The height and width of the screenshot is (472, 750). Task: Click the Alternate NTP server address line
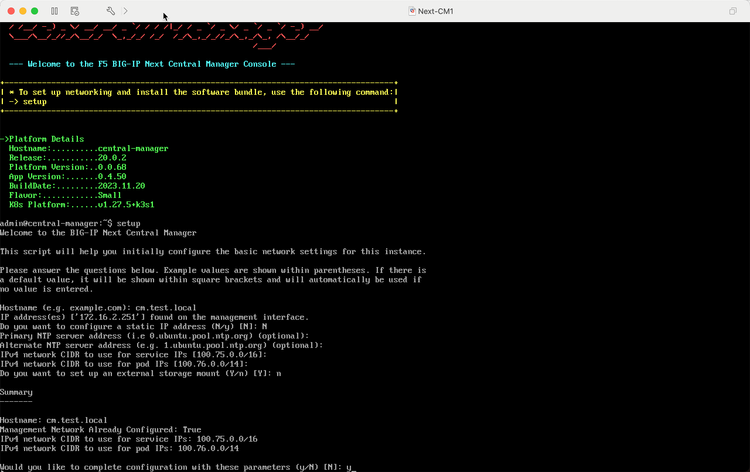tap(162, 345)
